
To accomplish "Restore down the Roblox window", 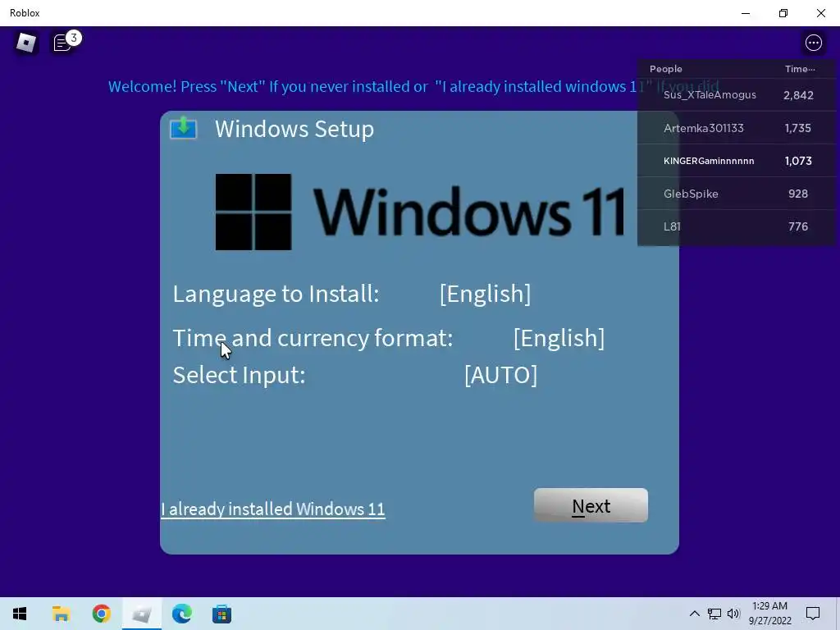I will click(x=783, y=13).
